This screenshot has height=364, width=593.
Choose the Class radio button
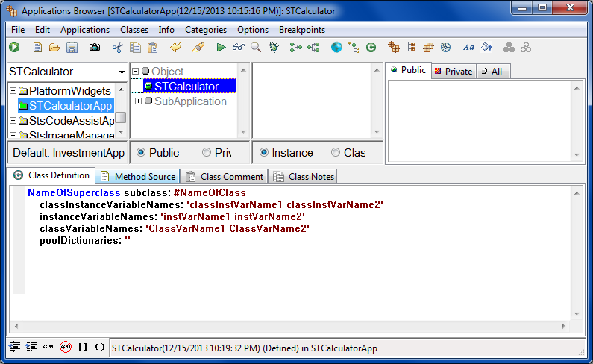click(x=336, y=152)
